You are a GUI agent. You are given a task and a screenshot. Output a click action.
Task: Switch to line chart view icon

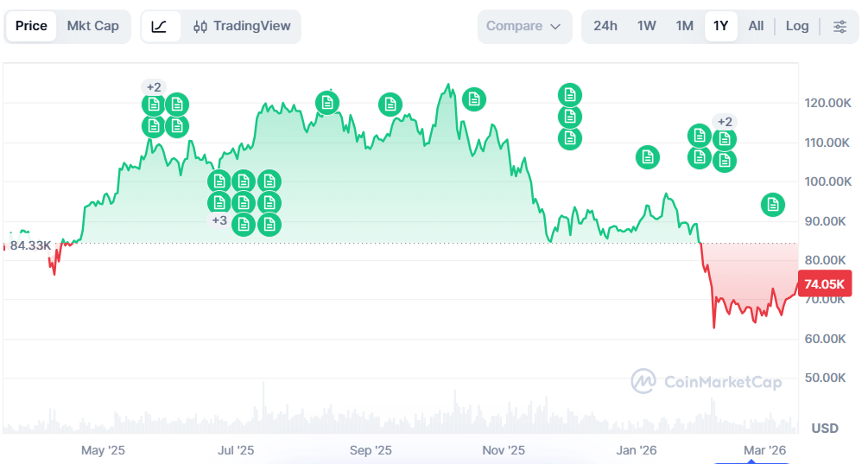pos(160,26)
